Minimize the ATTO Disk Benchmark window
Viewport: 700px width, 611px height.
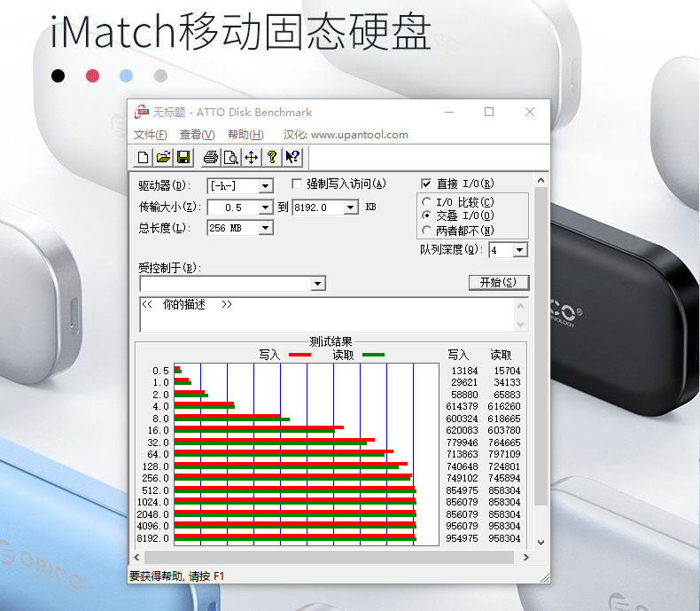coord(449,112)
